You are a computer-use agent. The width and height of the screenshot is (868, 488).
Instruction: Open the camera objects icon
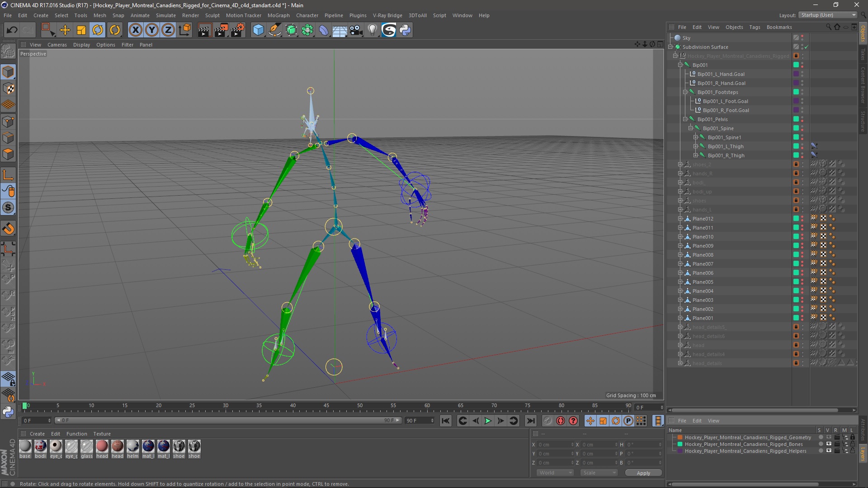(356, 30)
